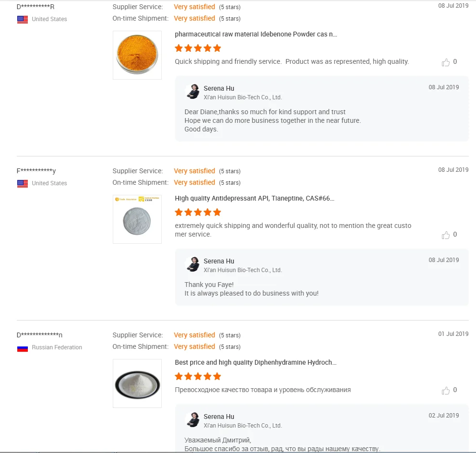Image resolution: width=476 pixels, height=453 pixels.
Task: Click thumbs-up on the Tianeptine review
Action: (x=446, y=235)
